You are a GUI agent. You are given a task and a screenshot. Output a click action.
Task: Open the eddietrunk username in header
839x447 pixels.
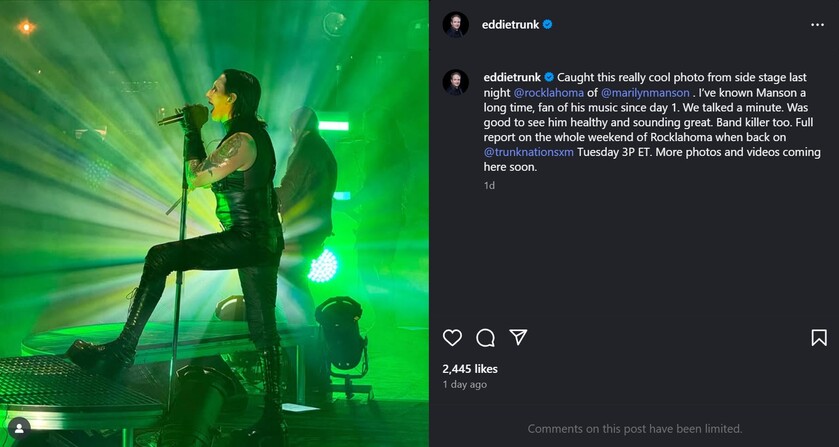[x=510, y=25]
